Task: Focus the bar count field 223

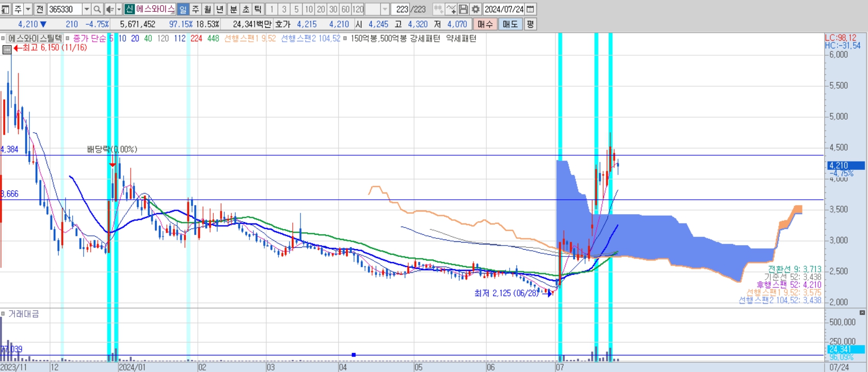Action: 401,9
